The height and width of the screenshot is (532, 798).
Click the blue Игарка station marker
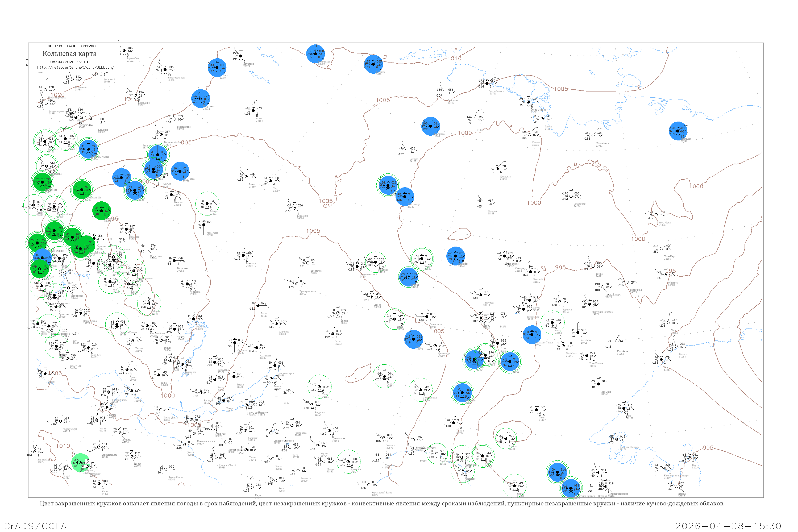(x=217, y=68)
